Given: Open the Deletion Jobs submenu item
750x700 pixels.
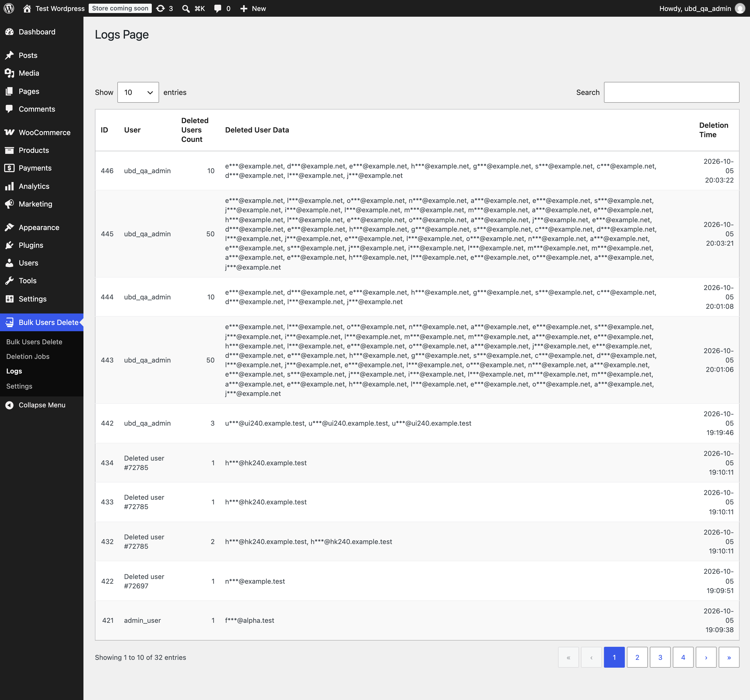Looking at the screenshot, I should pos(28,356).
